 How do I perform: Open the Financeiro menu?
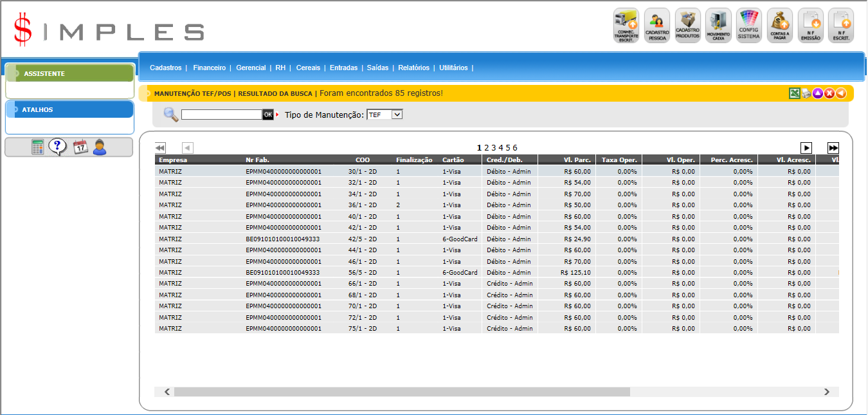[209, 68]
